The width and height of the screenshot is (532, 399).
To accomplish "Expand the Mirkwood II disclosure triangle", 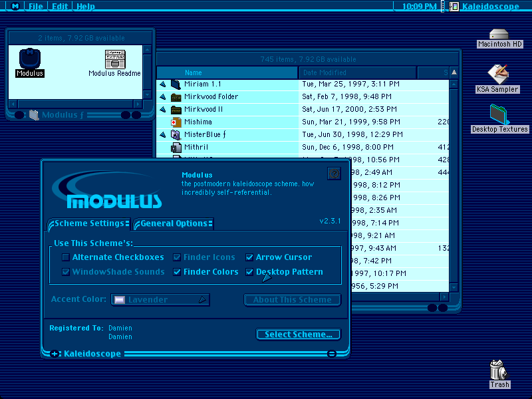I will 163,110.
